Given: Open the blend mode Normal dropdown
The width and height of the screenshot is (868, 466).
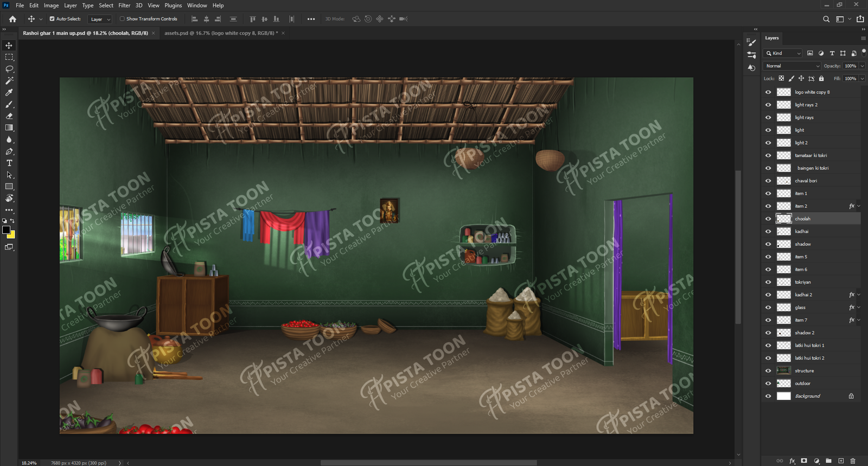Looking at the screenshot, I should [792, 66].
